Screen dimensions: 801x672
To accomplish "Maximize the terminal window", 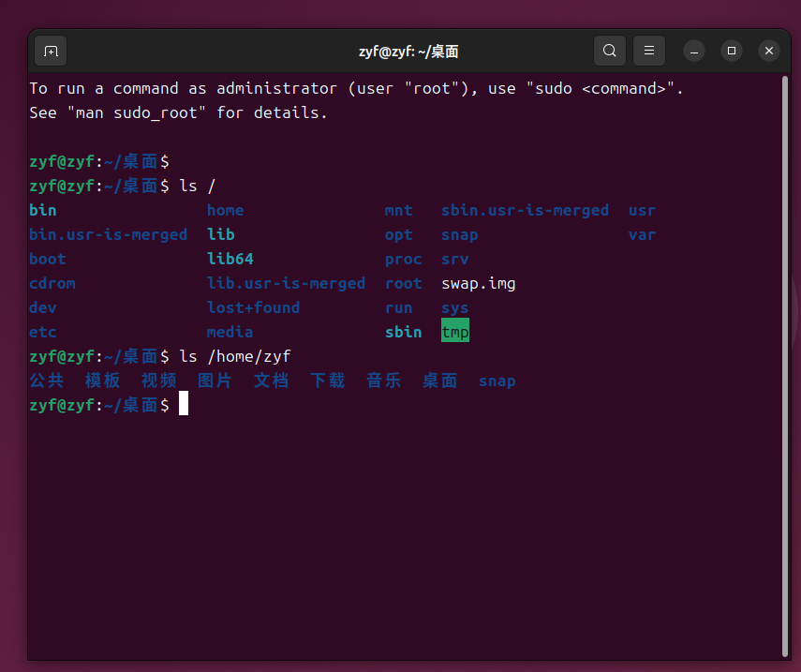I will (732, 51).
